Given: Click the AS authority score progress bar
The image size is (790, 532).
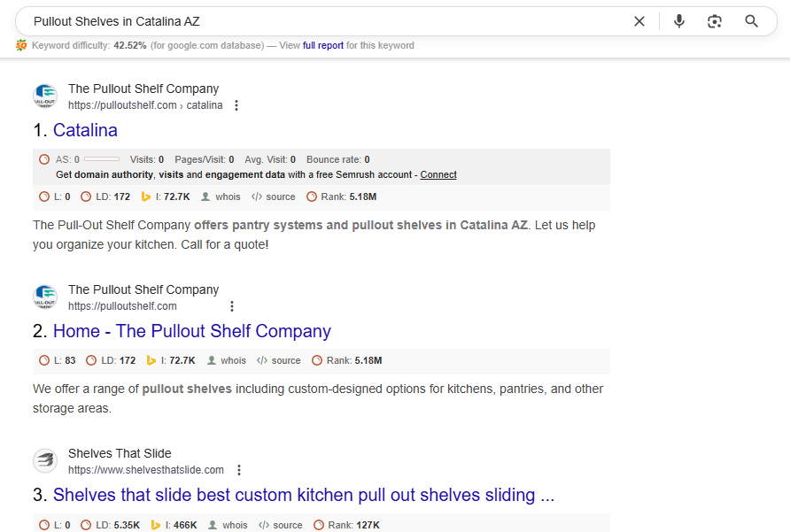Looking at the screenshot, I should click(101, 159).
